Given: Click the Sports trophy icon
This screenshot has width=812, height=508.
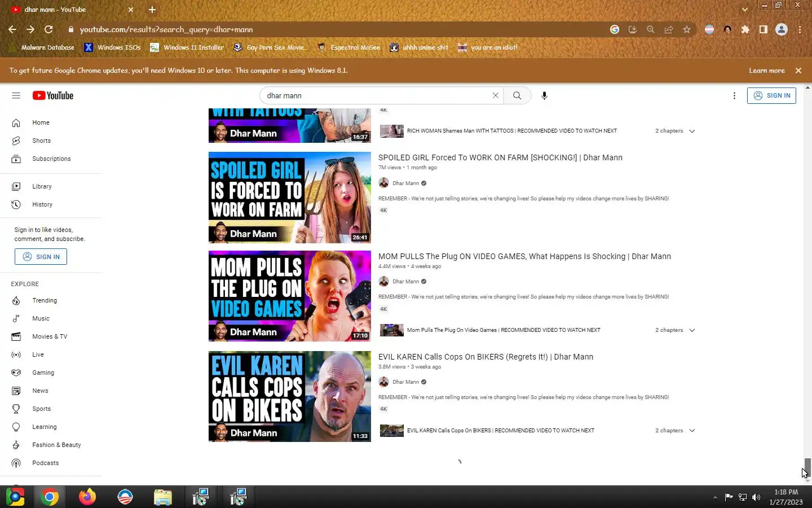Looking at the screenshot, I should 16,409.
